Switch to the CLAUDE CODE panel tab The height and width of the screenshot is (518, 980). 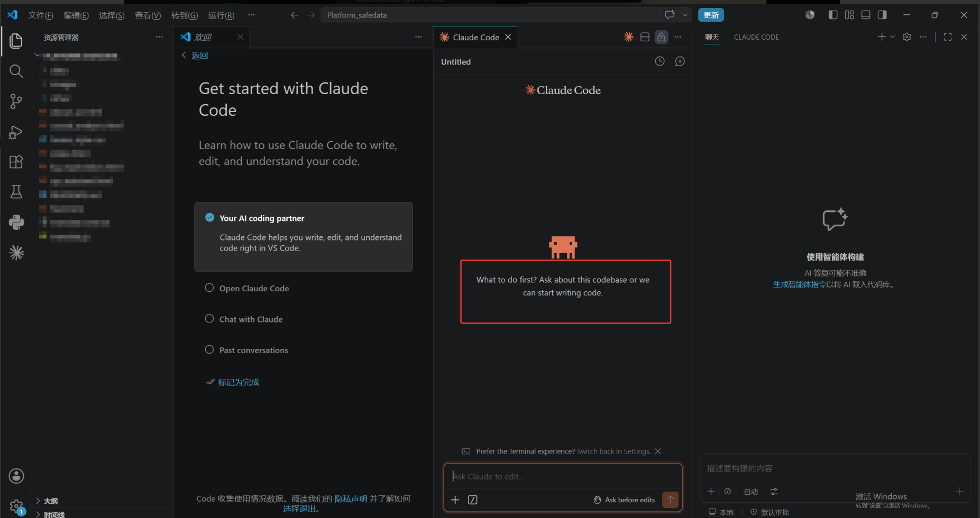pyautogui.click(x=756, y=37)
